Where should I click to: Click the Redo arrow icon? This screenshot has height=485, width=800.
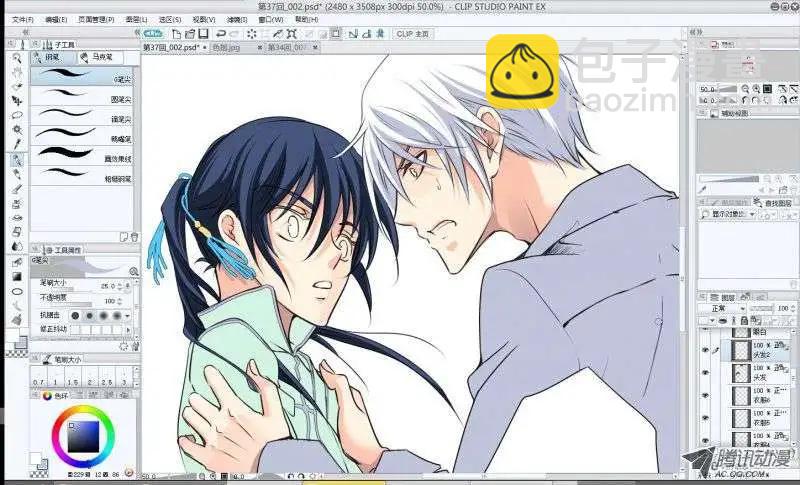tap(234, 34)
